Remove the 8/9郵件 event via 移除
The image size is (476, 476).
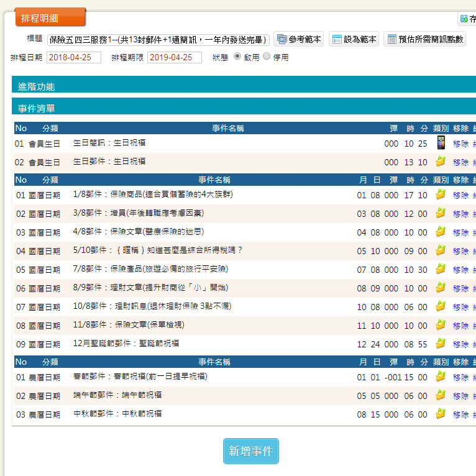pyautogui.click(x=461, y=289)
